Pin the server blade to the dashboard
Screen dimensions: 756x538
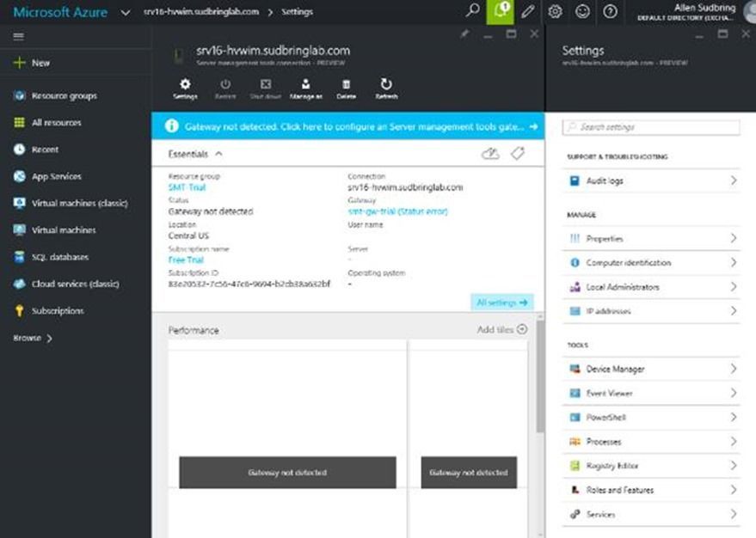[464, 34]
